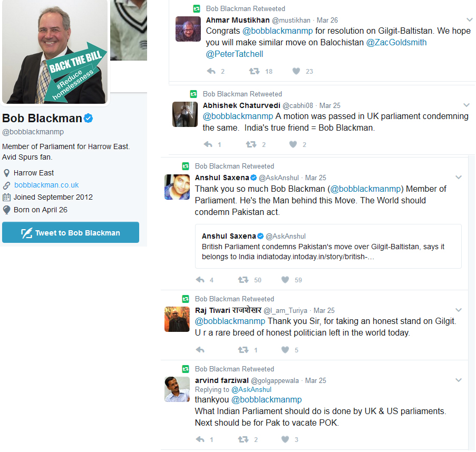Open @ZacGoldsmith mention link

point(396,43)
